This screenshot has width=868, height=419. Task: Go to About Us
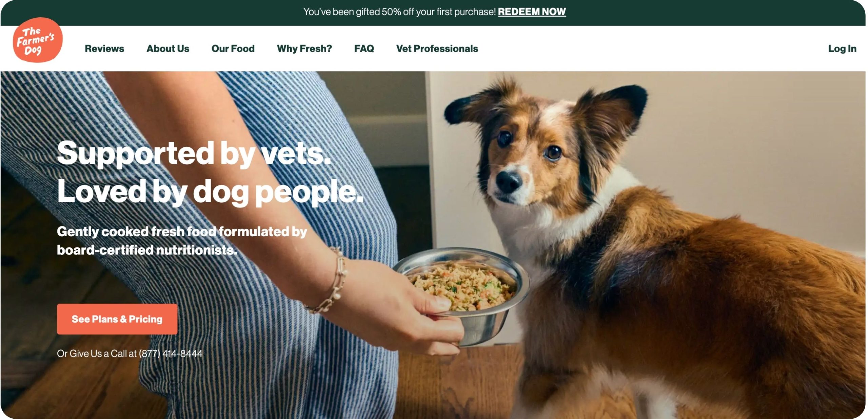[168, 49]
